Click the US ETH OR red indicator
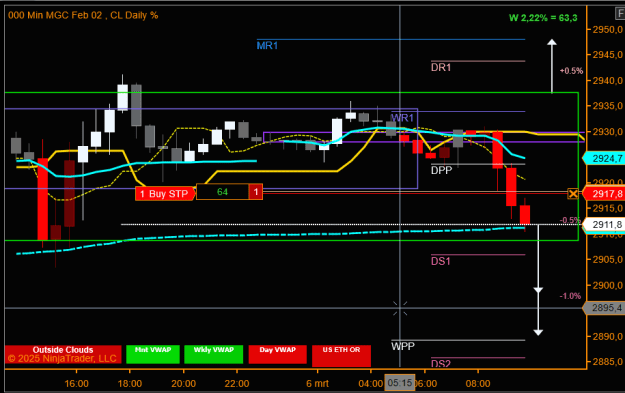The image size is (625, 393). click(342, 356)
